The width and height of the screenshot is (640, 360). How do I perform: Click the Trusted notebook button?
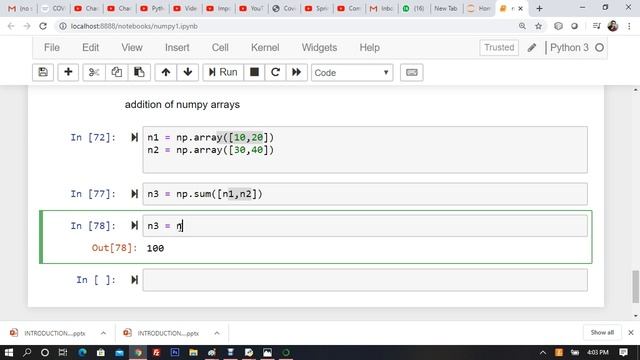pos(499,48)
